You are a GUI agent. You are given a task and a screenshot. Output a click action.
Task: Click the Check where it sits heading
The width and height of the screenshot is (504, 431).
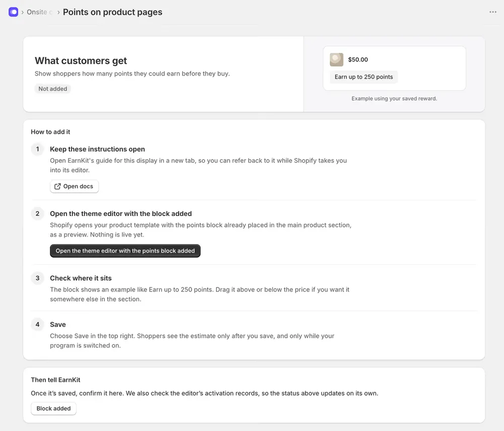[81, 278]
